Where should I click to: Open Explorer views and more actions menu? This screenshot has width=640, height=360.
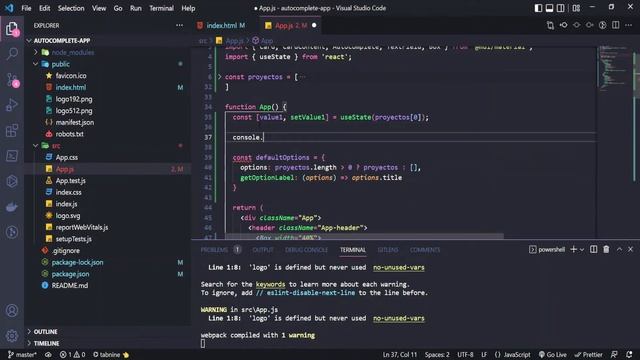point(179,25)
